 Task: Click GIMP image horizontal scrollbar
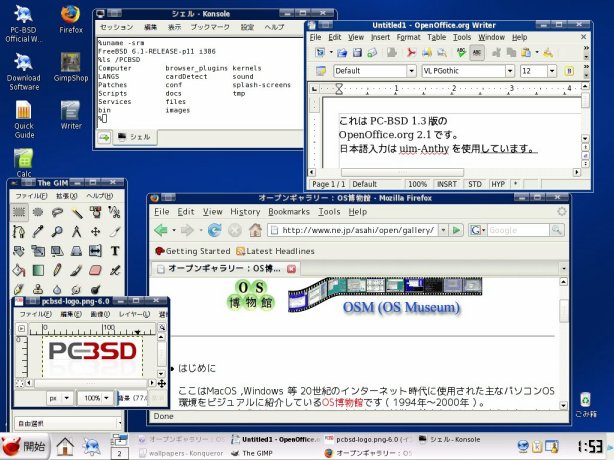tap(90, 382)
